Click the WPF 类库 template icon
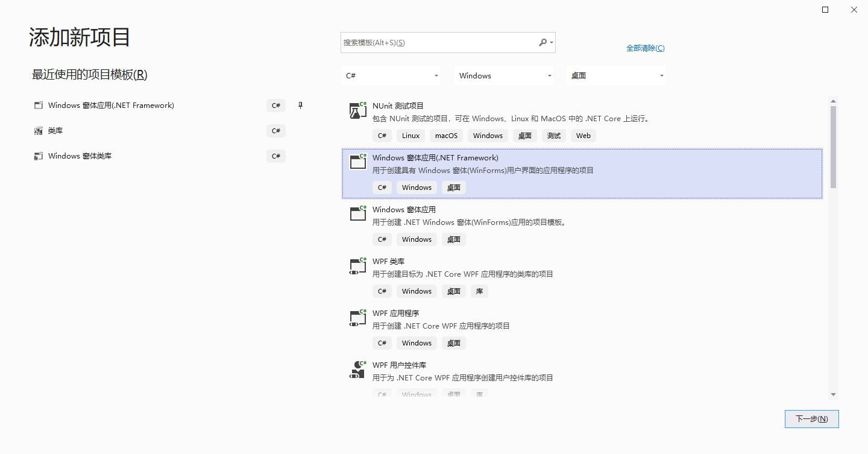 (357, 265)
